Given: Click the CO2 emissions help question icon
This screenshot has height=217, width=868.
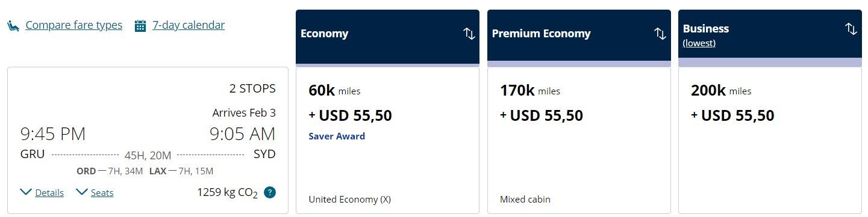Looking at the screenshot, I should tap(270, 192).
